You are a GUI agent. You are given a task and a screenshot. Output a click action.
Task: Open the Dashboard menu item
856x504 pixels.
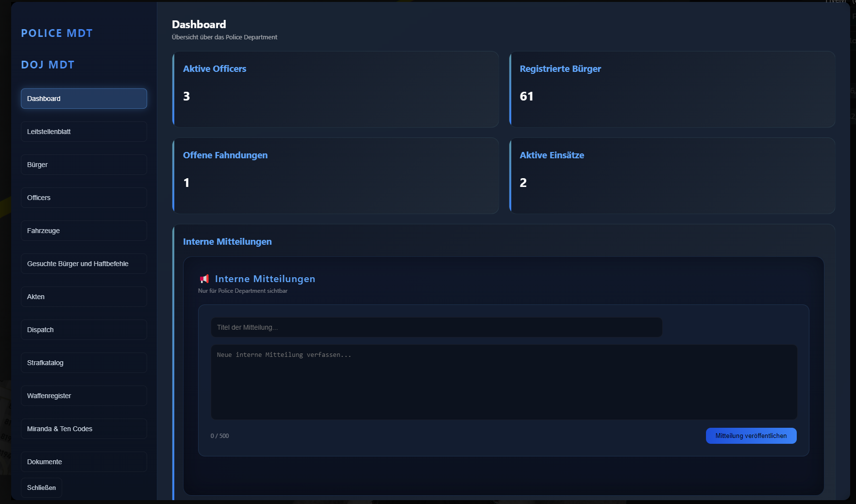pos(84,99)
